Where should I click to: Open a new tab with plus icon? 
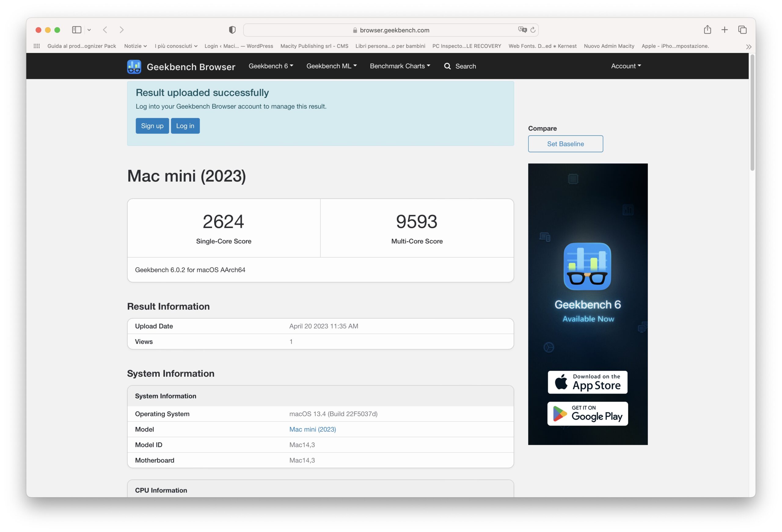pyautogui.click(x=725, y=30)
